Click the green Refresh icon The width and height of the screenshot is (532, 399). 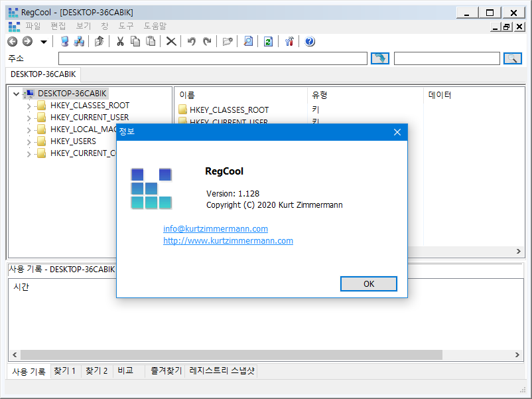[x=269, y=41]
